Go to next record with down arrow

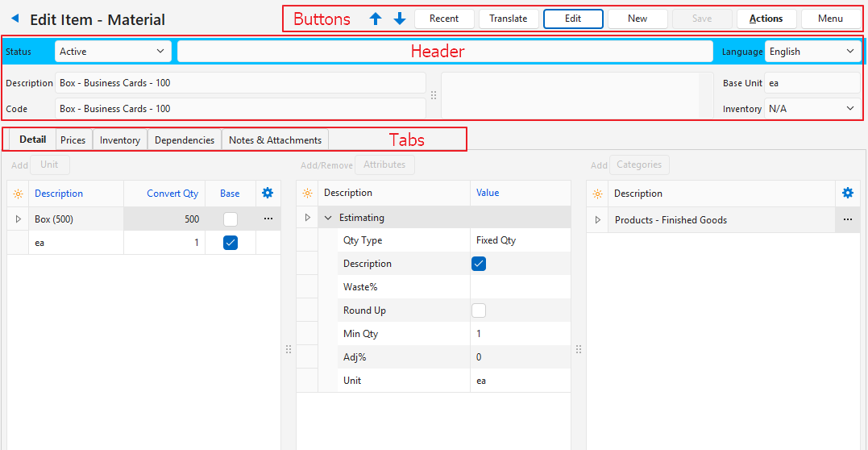point(400,19)
